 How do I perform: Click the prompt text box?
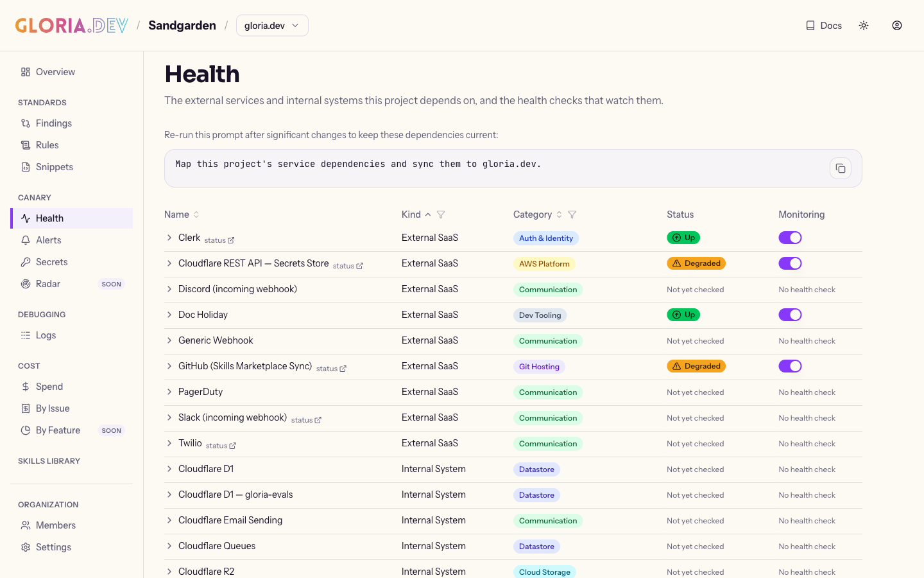coord(513,168)
